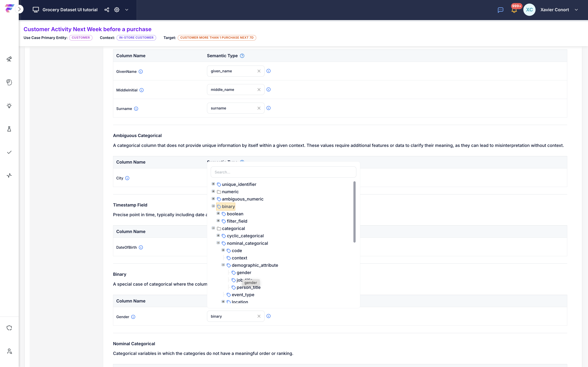588x367 pixels.
Task: Collapse the demographic_attribute node
Action: coord(223,265)
